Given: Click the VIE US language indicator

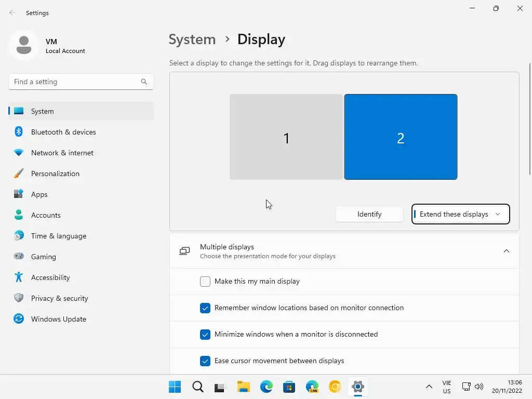Looking at the screenshot, I should 447,387.
